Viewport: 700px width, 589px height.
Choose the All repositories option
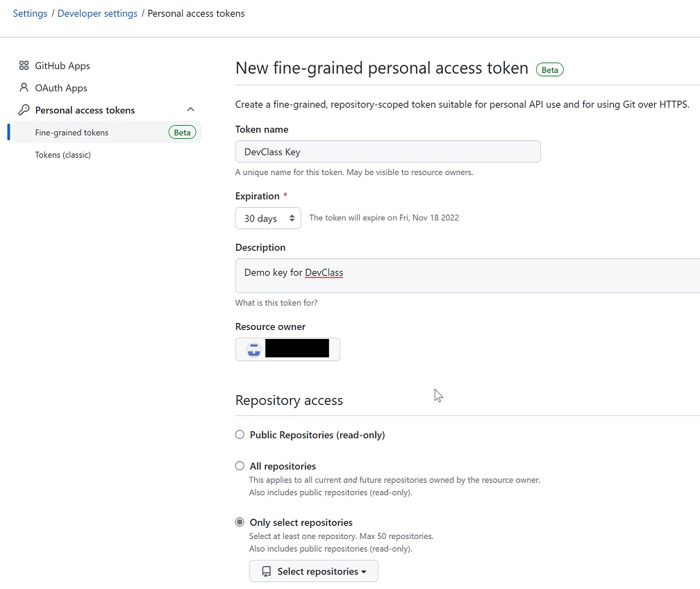240,465
